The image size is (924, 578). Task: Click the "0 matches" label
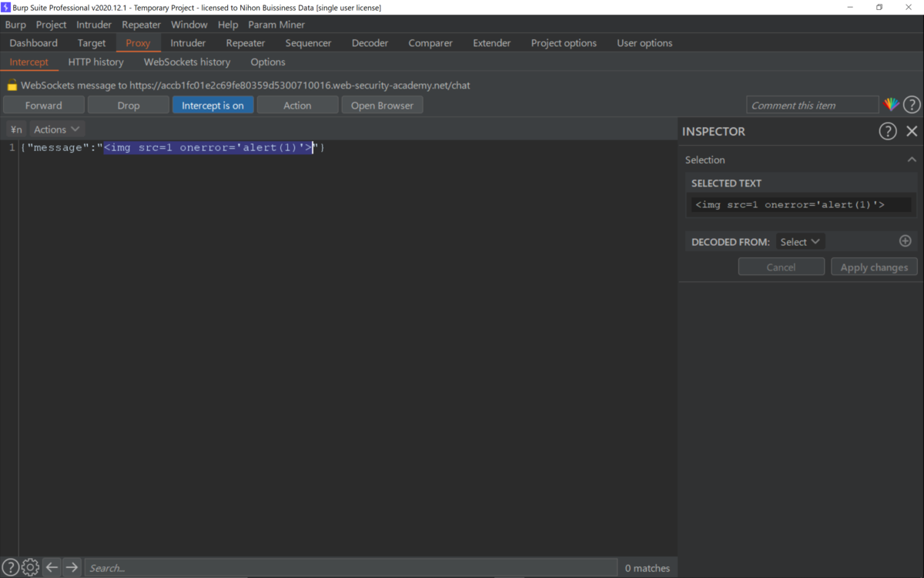click(x=647, y=568)
